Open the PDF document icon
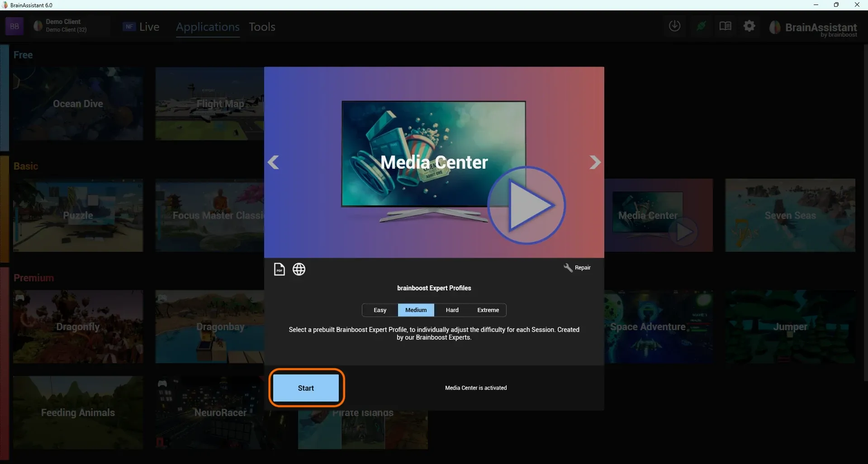The width and height of the screenshot is (868, 464). (x=280, y=270)
